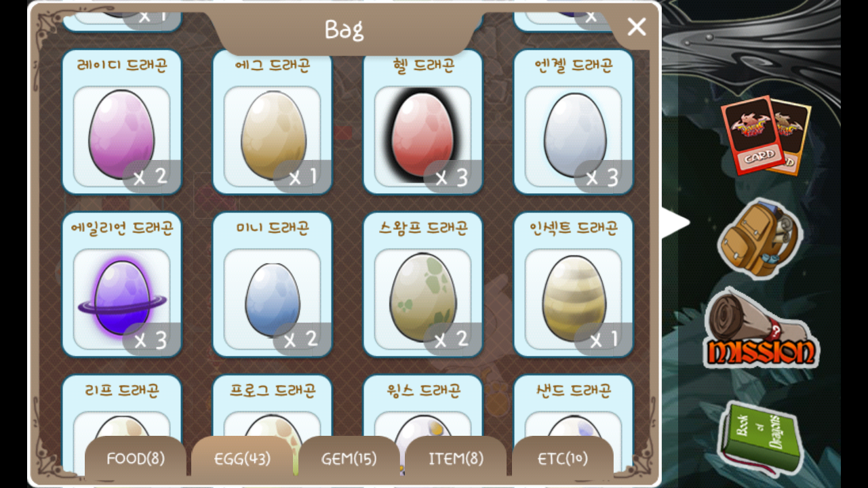Viewport: 868px width, 488px height.
Task: Open the Mission scroll icon
Action: point(761,329)
